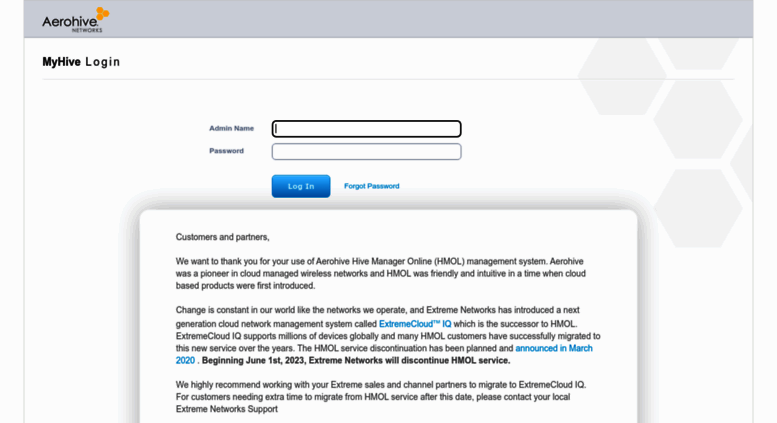This screenshot has width=777, height=423.
Task: Click the 'Customers and partners,' greeting
Action: click(222, 237)
